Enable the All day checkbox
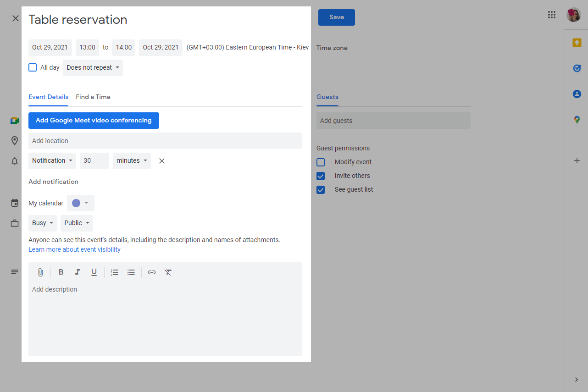 33,67
